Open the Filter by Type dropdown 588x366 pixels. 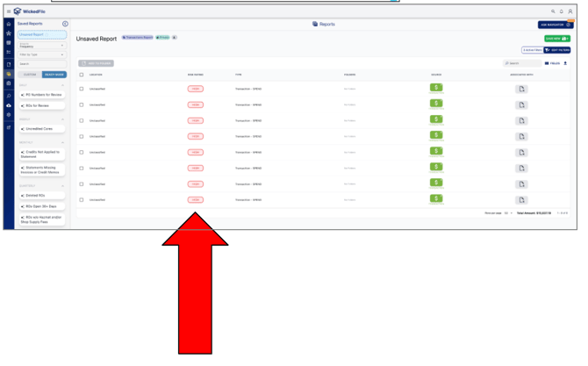tap(42, 54)
